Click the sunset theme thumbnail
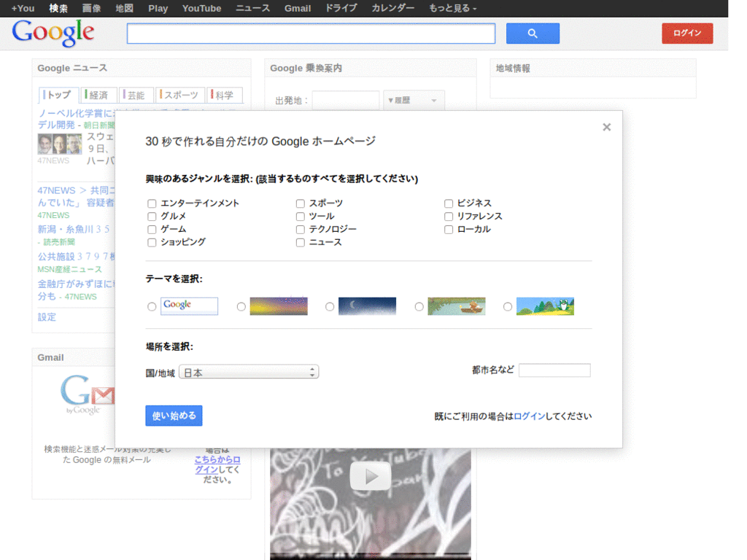Viewport: 747px width, 560px height. pyautogui.click(x=279, y=306)
